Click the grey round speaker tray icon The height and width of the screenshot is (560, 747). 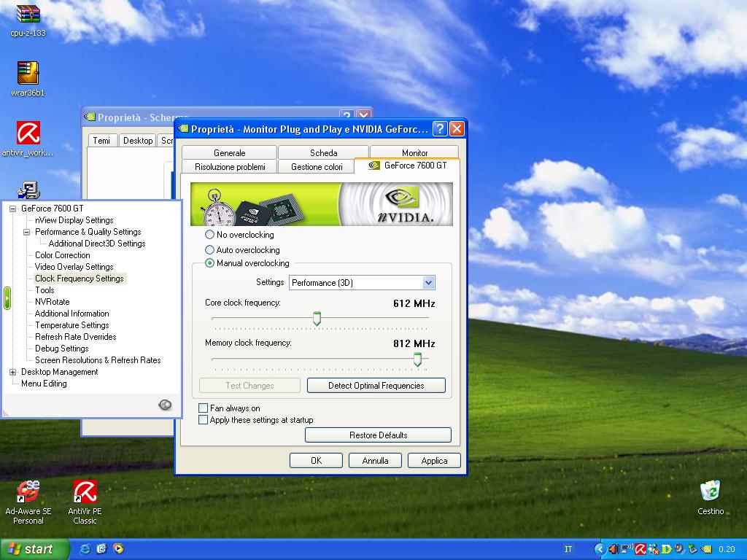pos(679,550)
